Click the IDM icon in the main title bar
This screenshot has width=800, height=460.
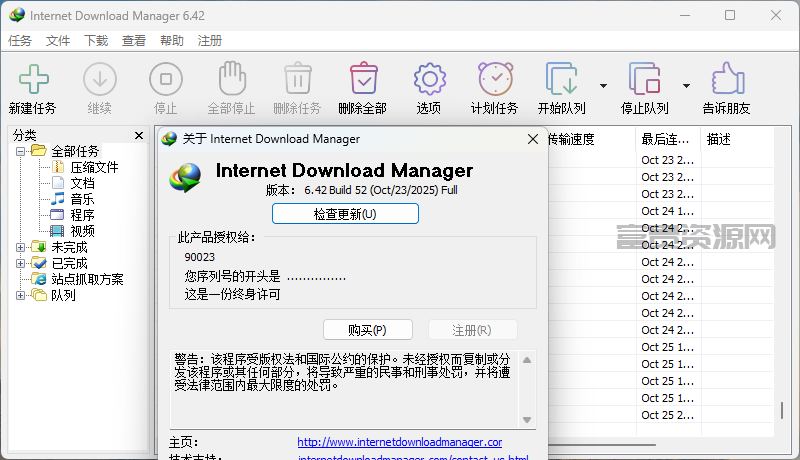click(x=17, y=15)
